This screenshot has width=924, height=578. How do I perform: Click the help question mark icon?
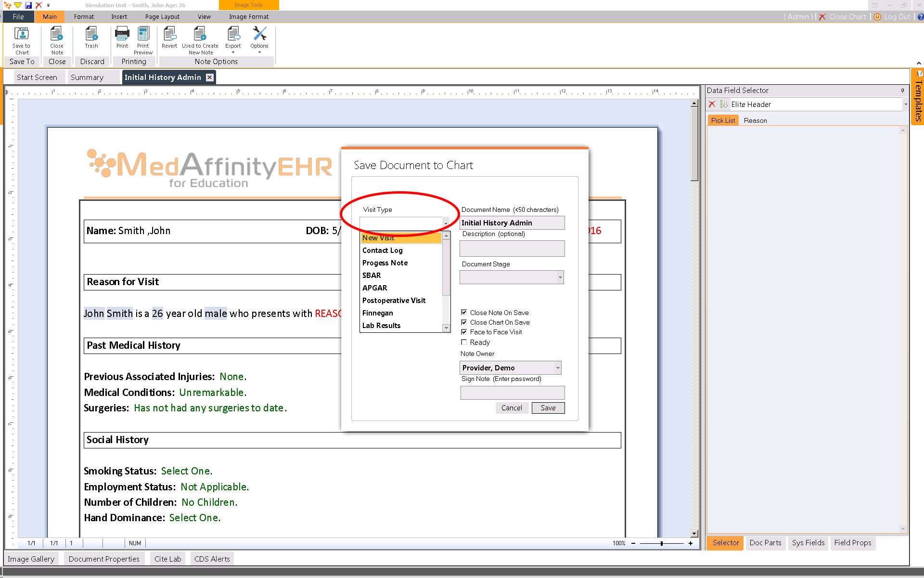[x=920, y=17]
